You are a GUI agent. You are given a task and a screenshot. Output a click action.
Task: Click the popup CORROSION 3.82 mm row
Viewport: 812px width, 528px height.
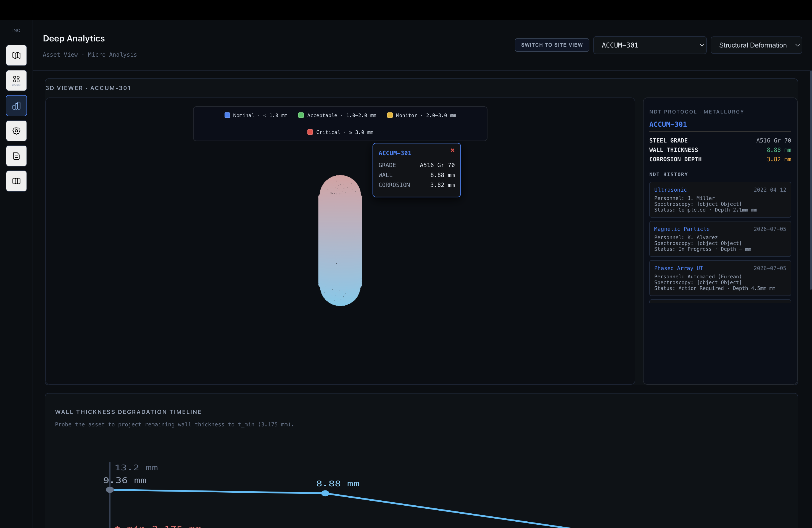point(416,185)
